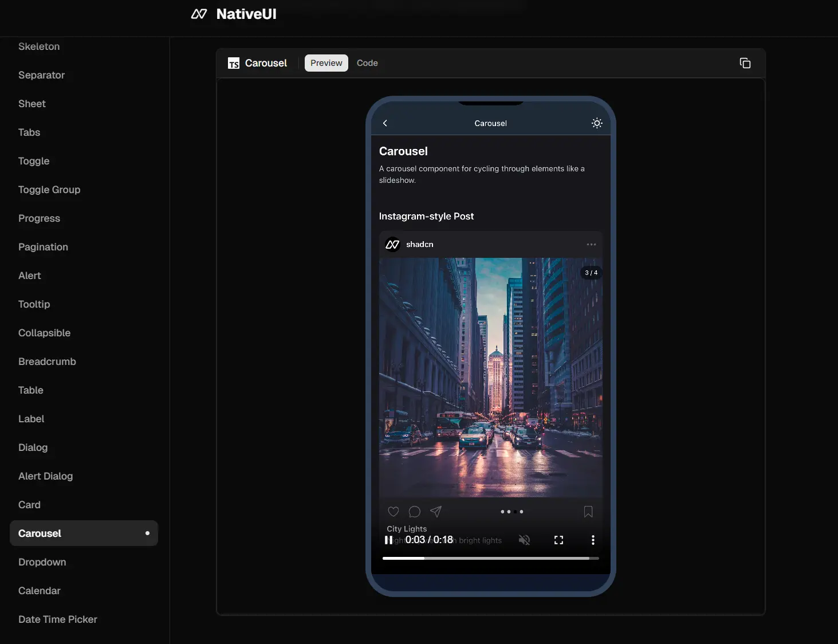Open Tabs in the sidebar
838x644 pixels.
pos(29,132)
